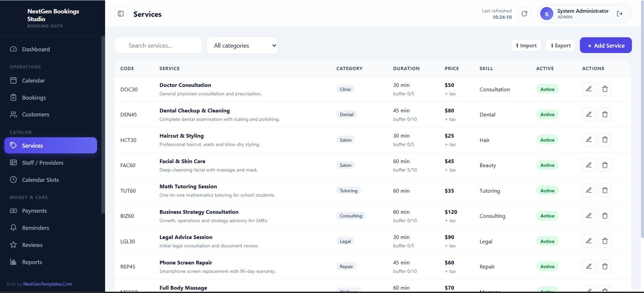Viewport: 644px width, 293px height.
Task: Click the Full Body Massage service name
Action: point(183,288)
